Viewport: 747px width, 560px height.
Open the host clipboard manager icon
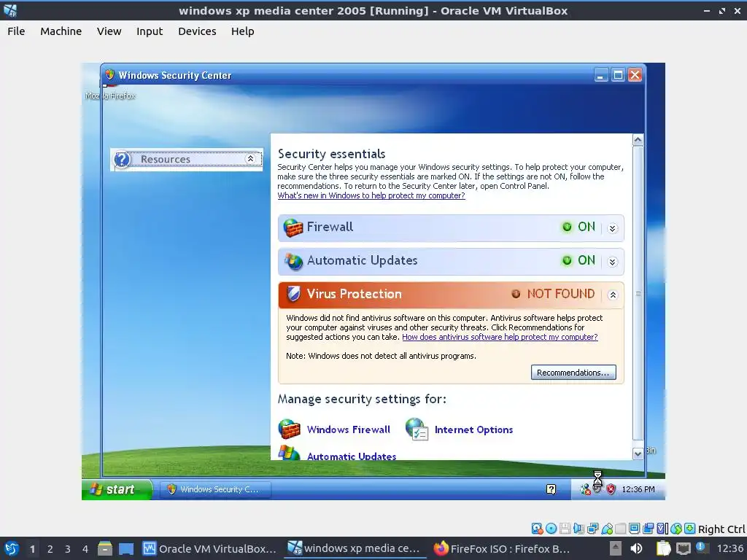(x=663, y=548)
